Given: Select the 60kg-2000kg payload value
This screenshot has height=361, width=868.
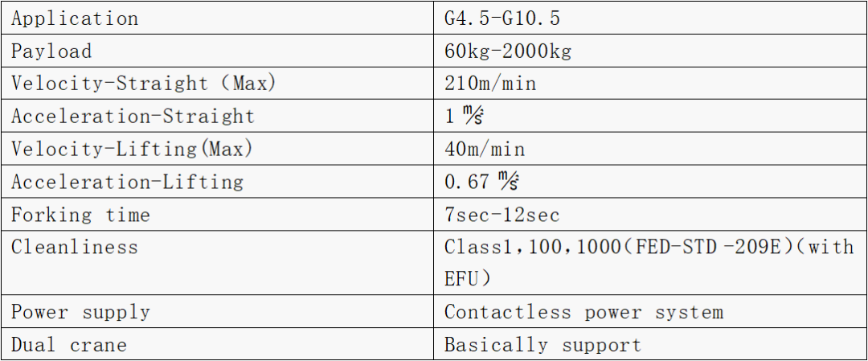Looking at the screenshot, I should [x=508, y=51].
